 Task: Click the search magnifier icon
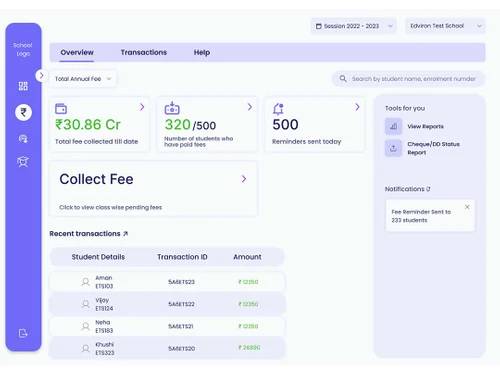[x=343, y=79]
